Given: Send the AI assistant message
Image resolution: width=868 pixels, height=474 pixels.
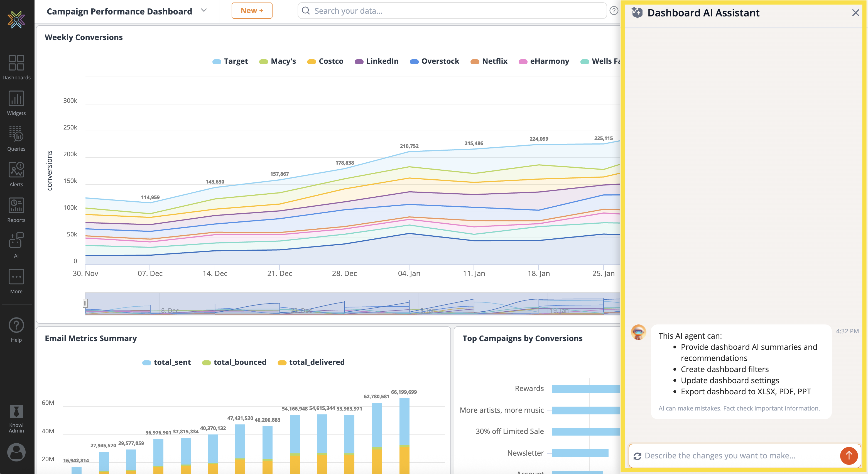Looking at the screenshot, I should coord(848,455).
